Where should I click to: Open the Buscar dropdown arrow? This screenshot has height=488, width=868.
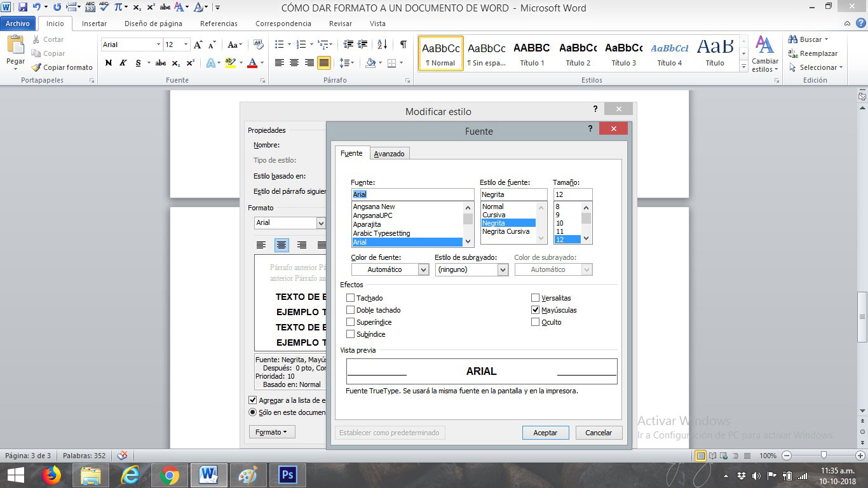coord(826,39)
